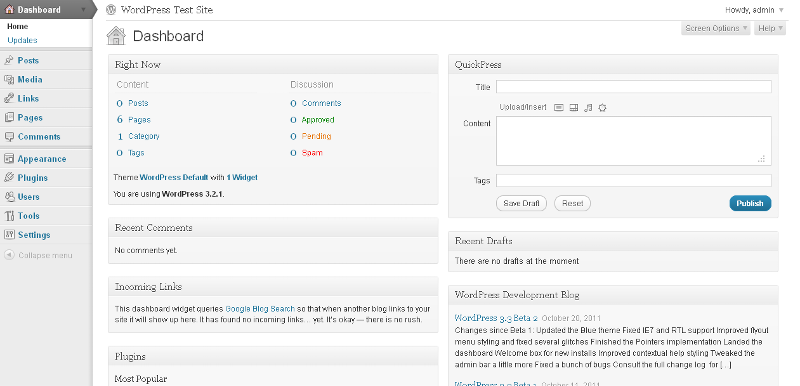Screen dimensions: 800x386
Task: Click the Plugins plug icon
Action: click(9, 177)
